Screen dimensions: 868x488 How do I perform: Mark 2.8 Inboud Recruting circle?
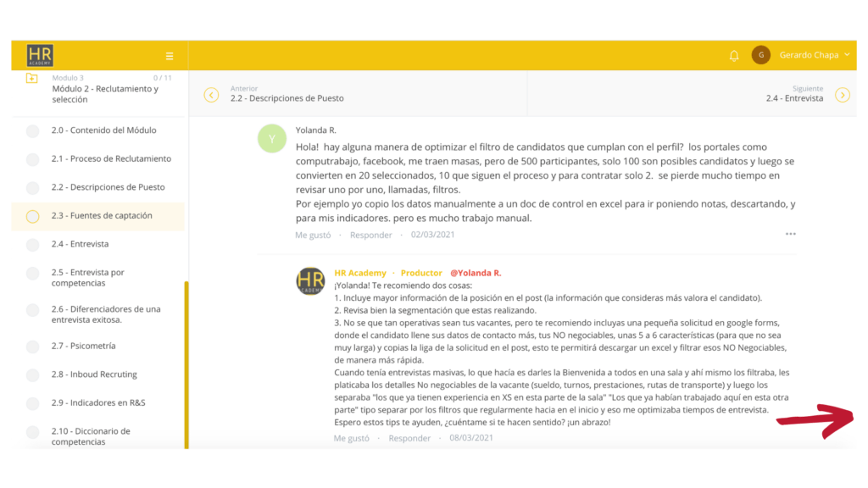point(33,375)
